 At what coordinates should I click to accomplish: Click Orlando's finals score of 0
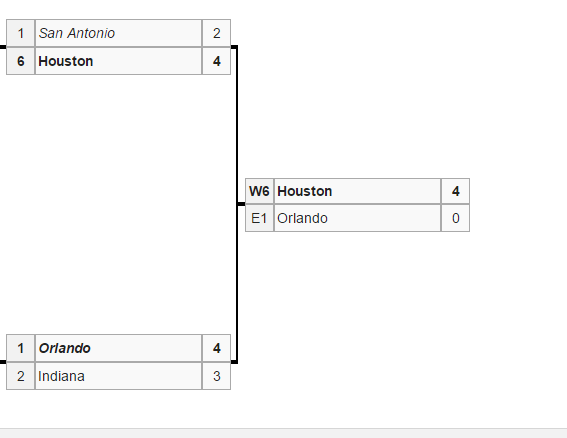456,218
